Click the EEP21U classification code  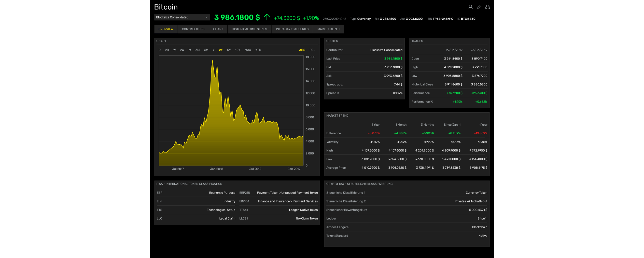tap(244, 193)
